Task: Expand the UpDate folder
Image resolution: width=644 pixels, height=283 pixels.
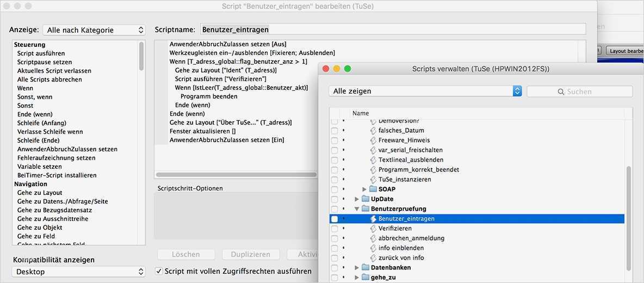Action: [356, 199]
